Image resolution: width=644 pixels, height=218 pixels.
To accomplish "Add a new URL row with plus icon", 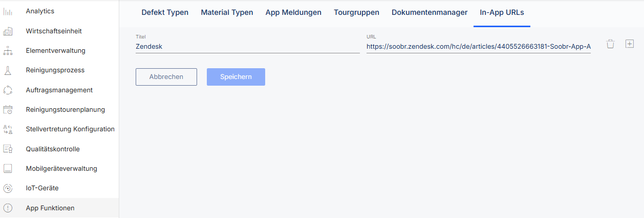I will point(630,44).
